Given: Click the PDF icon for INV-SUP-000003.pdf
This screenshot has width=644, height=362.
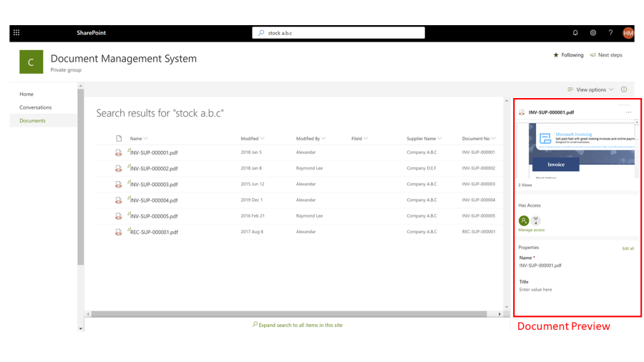Looking at the screenshot, I should click(x=118, y=185).
